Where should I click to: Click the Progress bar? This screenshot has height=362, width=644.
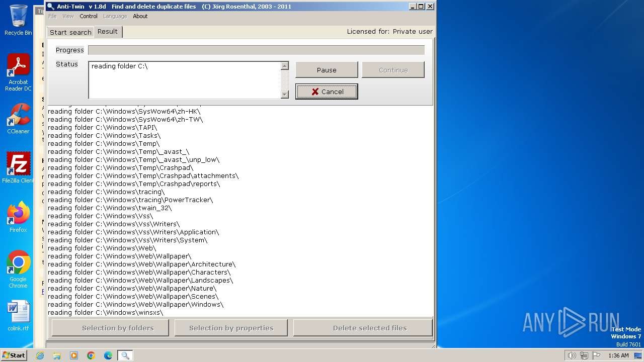[x=256, y=50]
